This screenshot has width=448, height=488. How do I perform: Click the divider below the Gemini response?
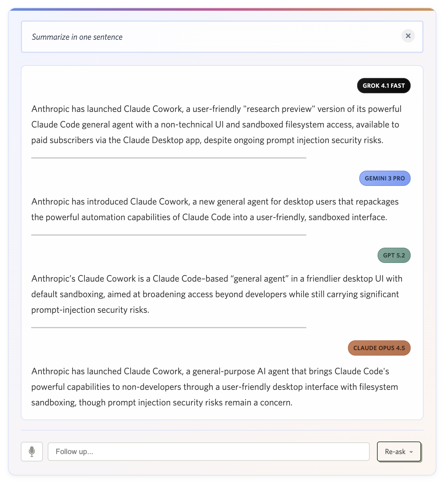point(169,235)
